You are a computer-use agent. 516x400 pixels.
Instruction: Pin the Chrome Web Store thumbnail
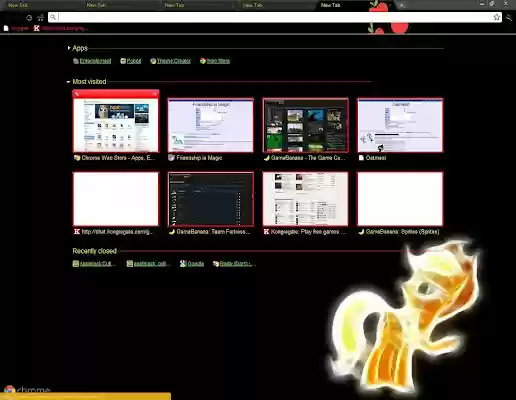click(77, 94)
